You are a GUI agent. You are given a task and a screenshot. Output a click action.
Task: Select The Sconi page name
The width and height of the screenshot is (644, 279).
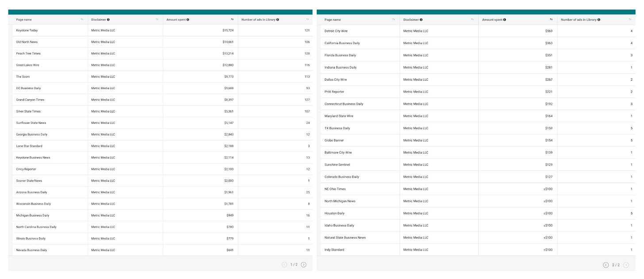pyautogui.click(x=22, y=77)
